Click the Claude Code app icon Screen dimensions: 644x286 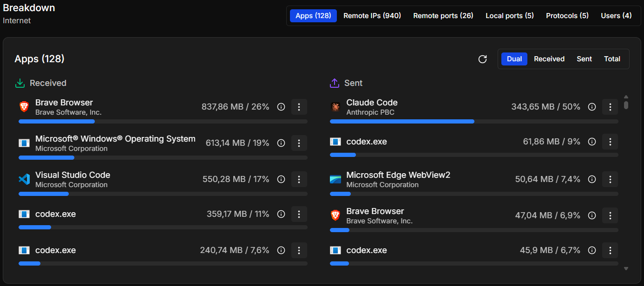click(x=335, y=107)
